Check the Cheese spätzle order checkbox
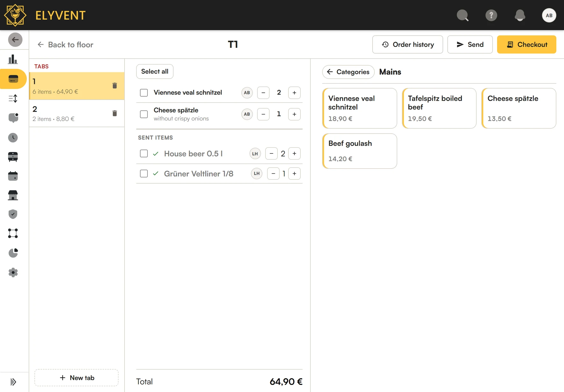The height and width of the screenshot is (392, 564). (x=144, y=114)
